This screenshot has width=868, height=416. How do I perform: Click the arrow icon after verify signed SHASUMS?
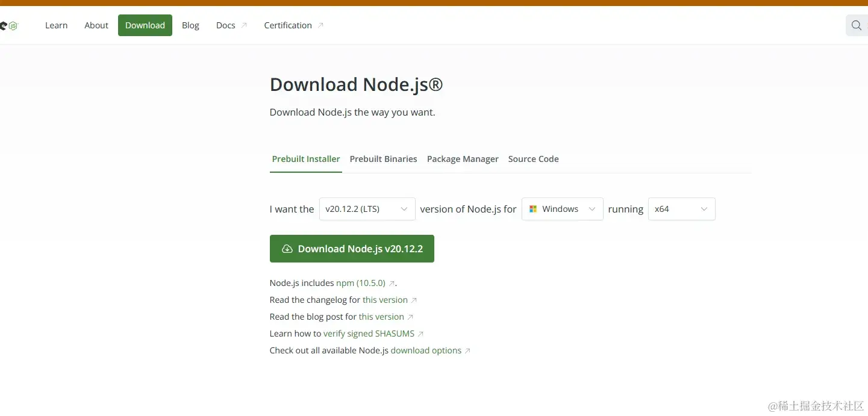(x=420, y=334)
